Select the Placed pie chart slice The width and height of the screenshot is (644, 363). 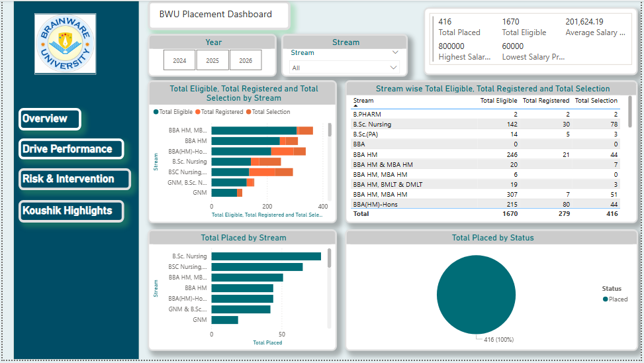476,294
